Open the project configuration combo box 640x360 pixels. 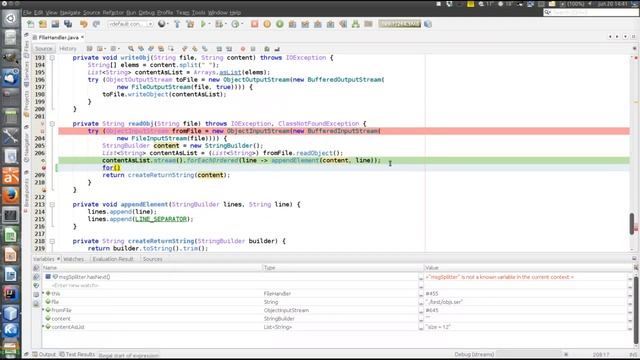131,24
